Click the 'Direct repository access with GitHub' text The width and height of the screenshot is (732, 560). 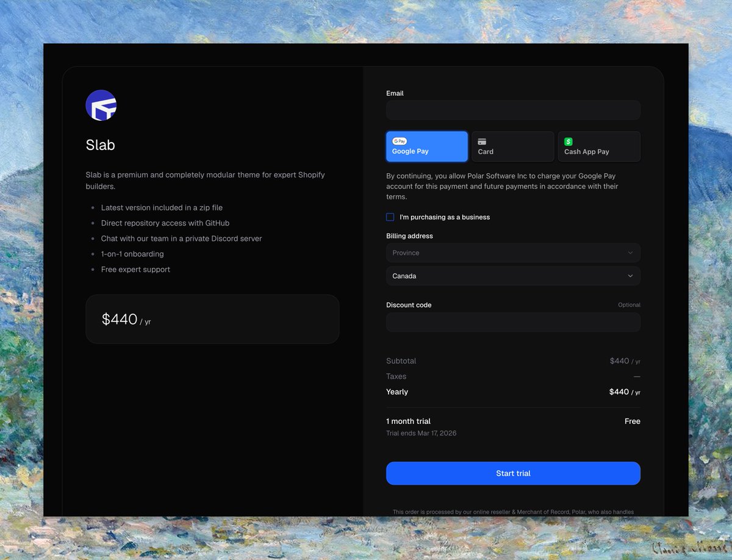165,223
